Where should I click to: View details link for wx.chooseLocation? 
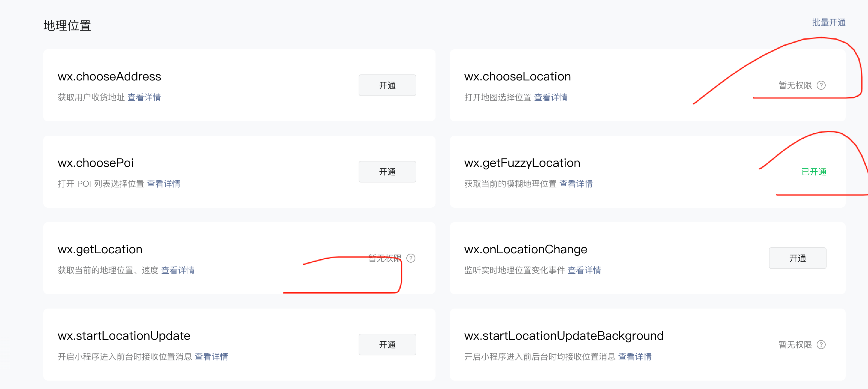(x=550, y=97)
